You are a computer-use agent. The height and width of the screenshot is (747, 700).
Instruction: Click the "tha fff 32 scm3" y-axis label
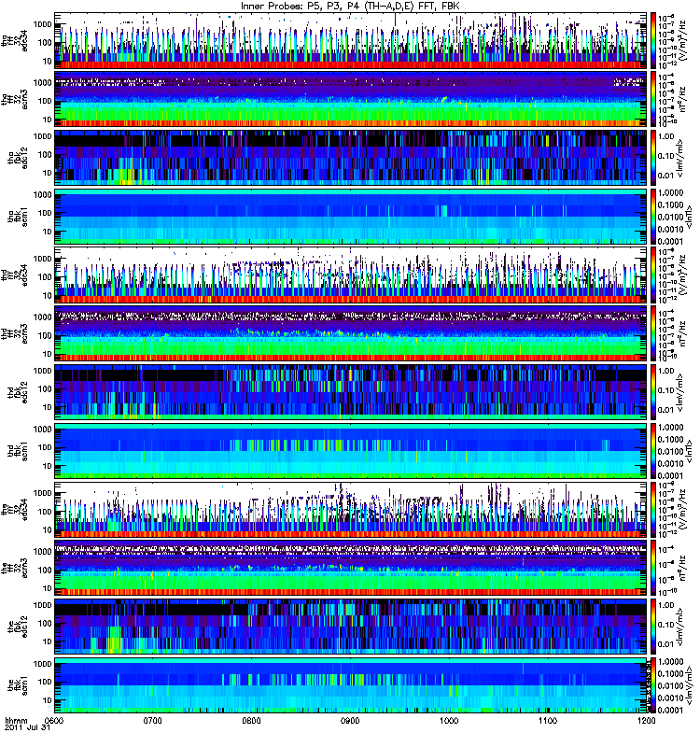pos(14,99)
